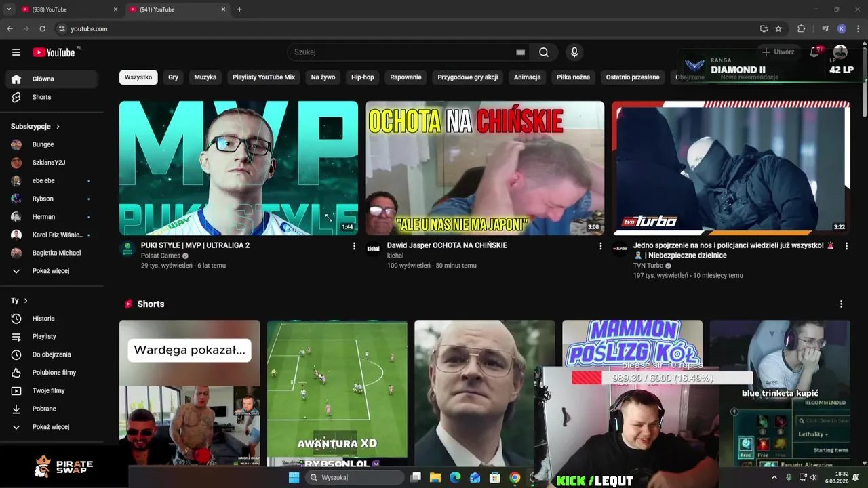Open Playlisty in the sidebar
The width and height of the screenshot is (868, 488).
point(52,336)
